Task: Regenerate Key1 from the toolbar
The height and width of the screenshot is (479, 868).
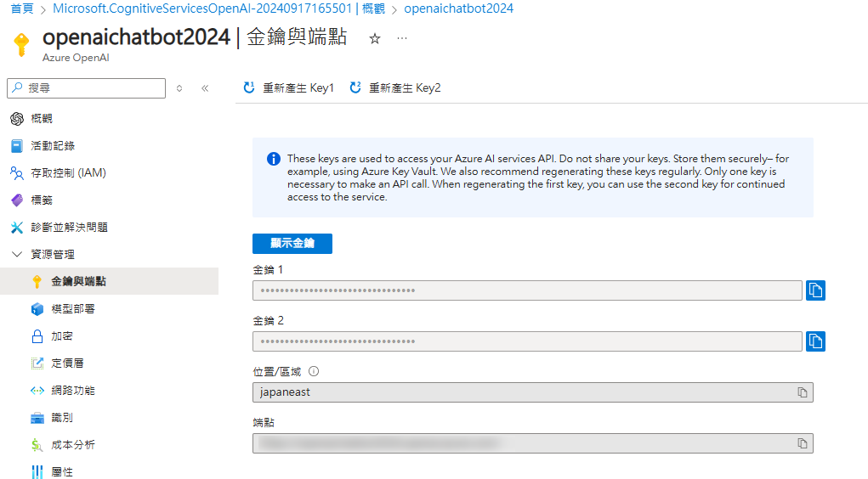Action: click(x=289, y=88)
